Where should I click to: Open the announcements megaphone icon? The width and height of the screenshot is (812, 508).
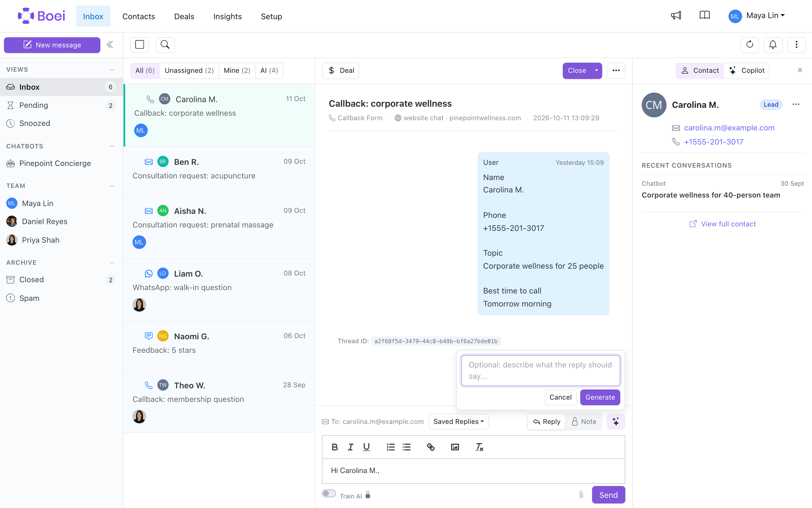point(676,16)
